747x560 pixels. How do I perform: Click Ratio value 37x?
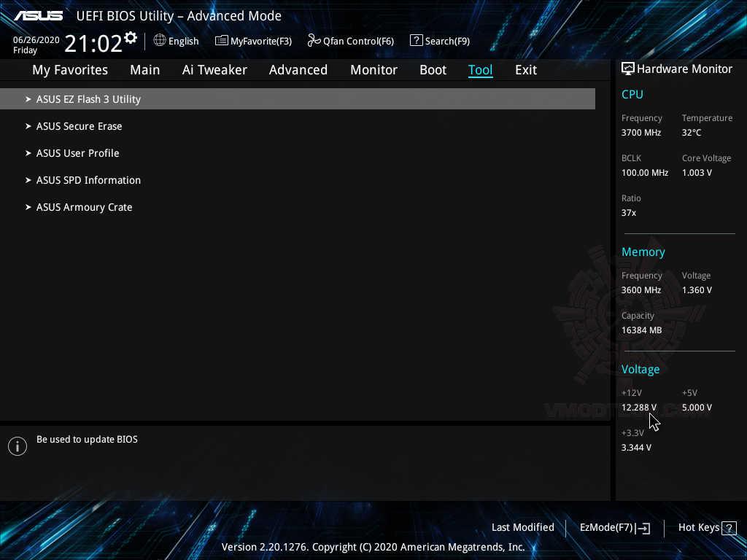coord(628,213)
